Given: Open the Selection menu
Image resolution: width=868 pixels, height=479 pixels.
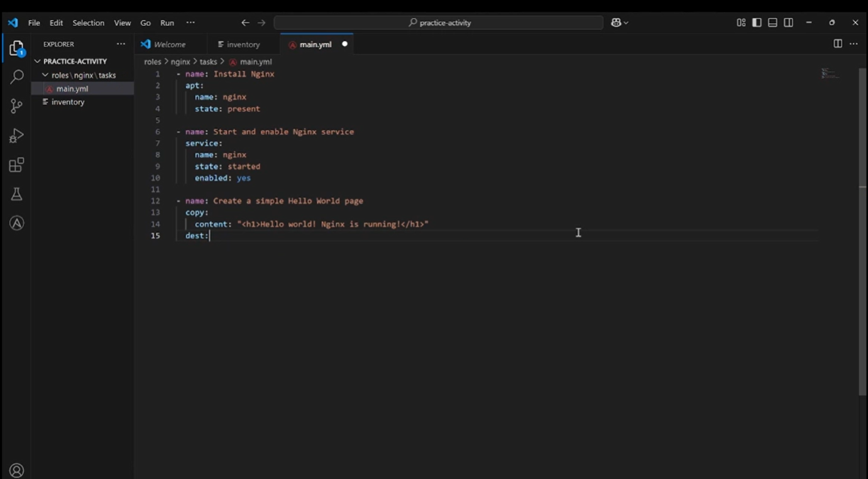Looking at the screenshot, I should pos(88,23).
